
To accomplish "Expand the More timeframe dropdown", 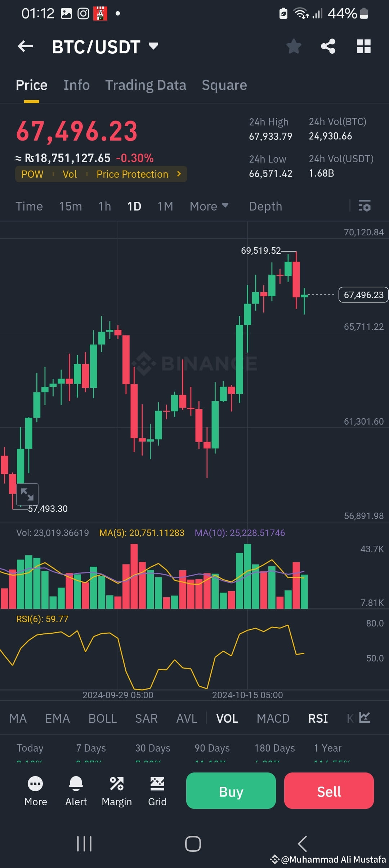I will tap(209, 206).
